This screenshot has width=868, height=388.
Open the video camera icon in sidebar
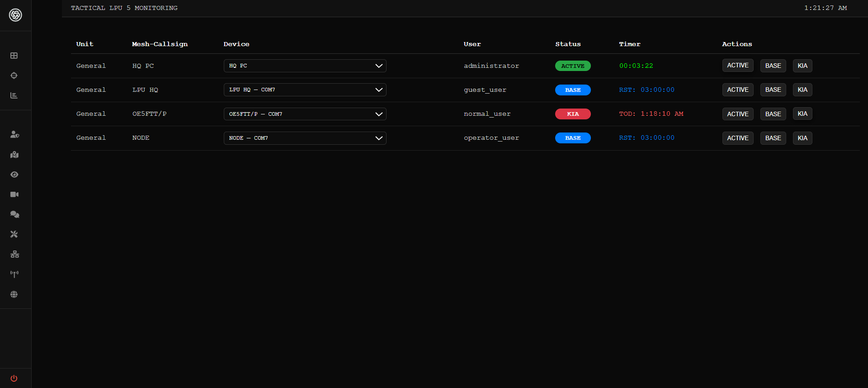click(14, 194)
